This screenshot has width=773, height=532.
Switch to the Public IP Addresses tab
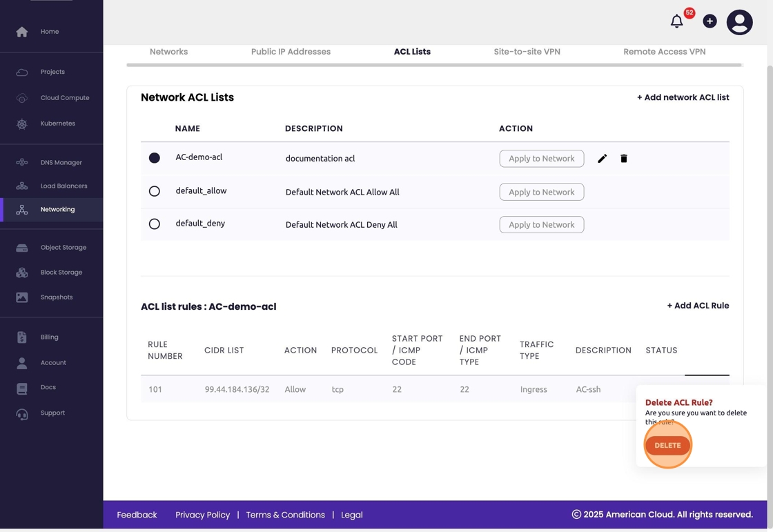(x=291, y=52)
